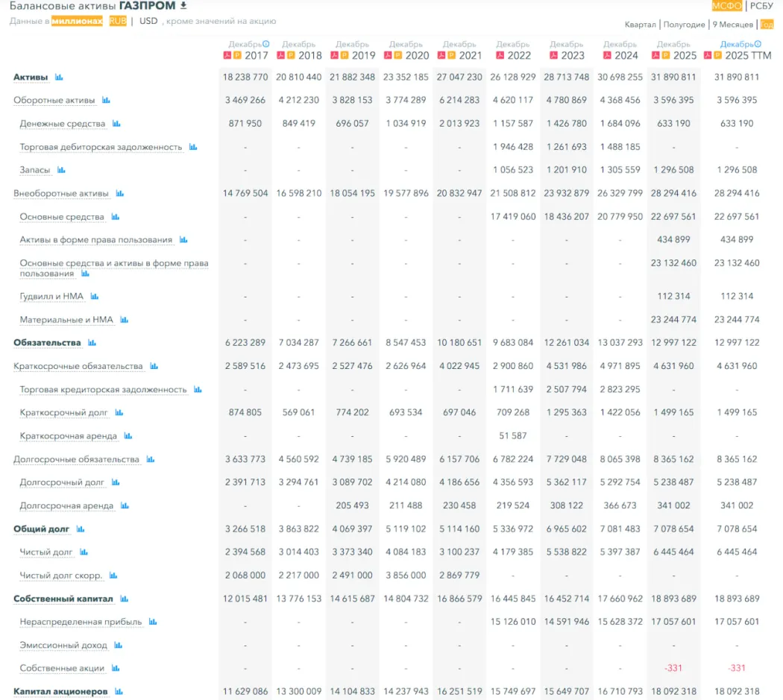
Task: Select Общий долг 2024 value 7 081 483
Action: pyautogui.click(x=620, y=529)
